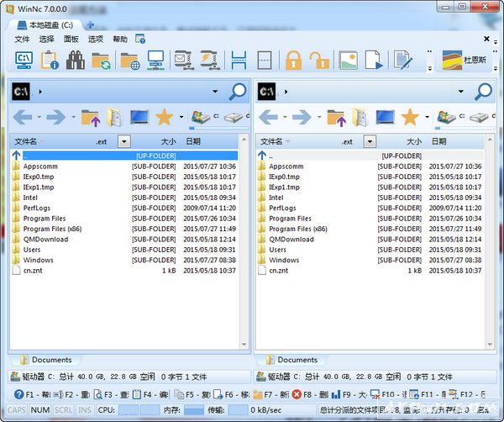Click the compress and email archive icon
Screen dimensions: 504x422
(184, 61)
